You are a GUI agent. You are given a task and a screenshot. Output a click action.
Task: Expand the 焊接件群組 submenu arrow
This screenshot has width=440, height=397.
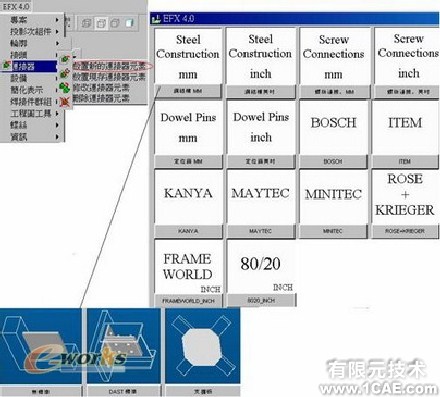click(x=58, y=102)
